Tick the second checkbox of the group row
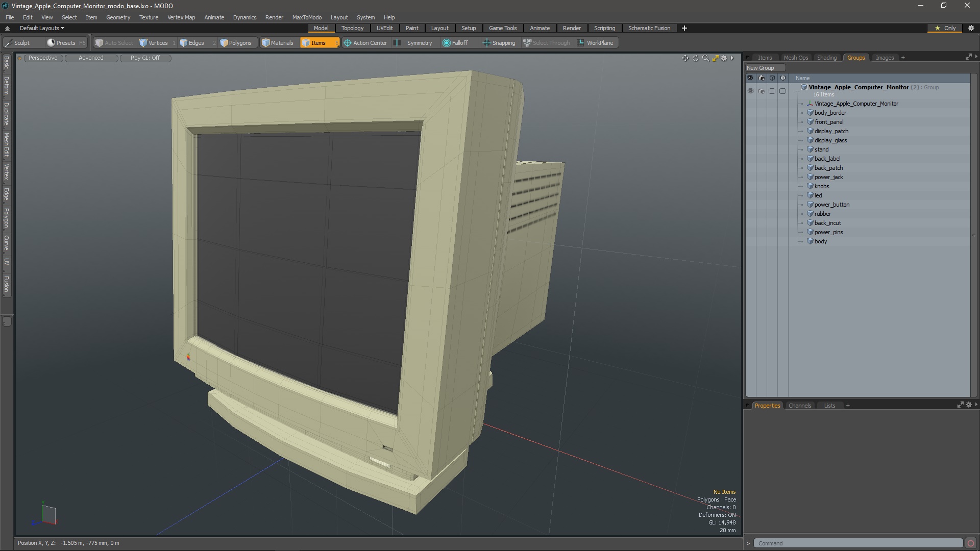Screen dimensions: 980x551 [782, 91]
